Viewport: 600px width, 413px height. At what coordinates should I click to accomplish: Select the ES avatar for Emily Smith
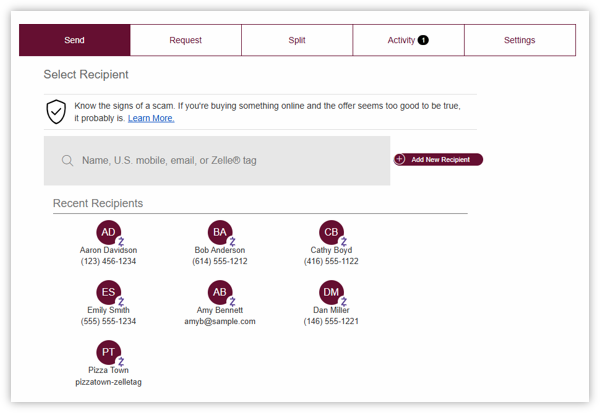pos(109,292)
